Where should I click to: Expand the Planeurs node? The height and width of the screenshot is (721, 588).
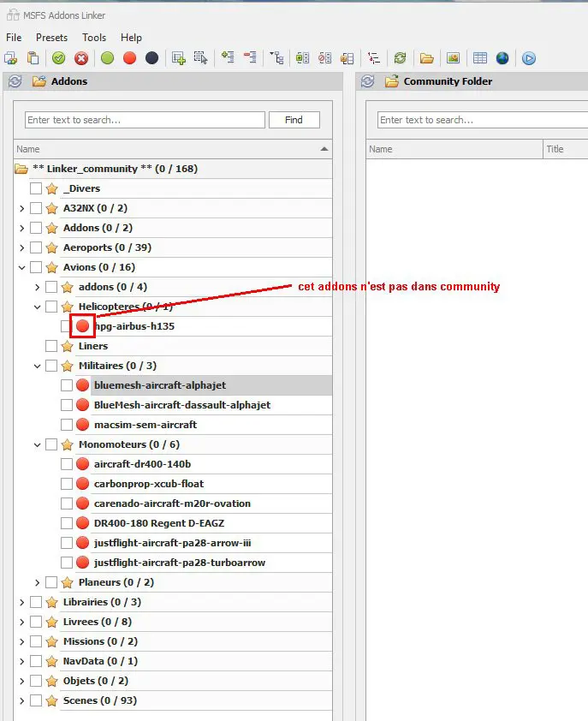38,582
